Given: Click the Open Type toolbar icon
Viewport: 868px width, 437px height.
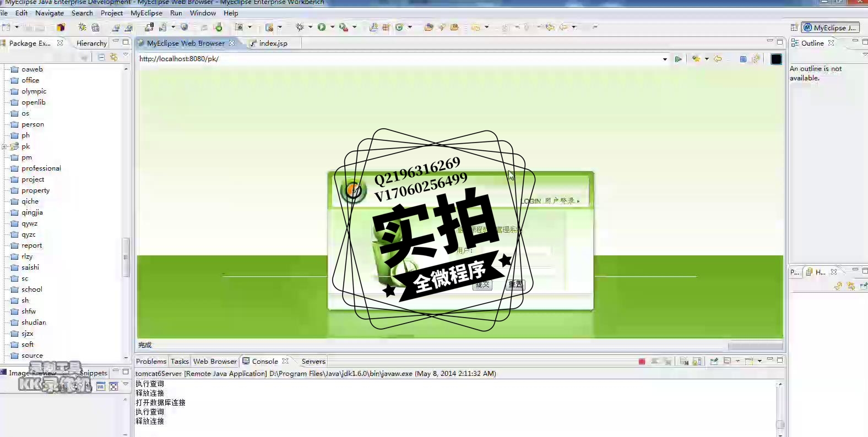Looking at the screenshot, I should tap(428, 27).
